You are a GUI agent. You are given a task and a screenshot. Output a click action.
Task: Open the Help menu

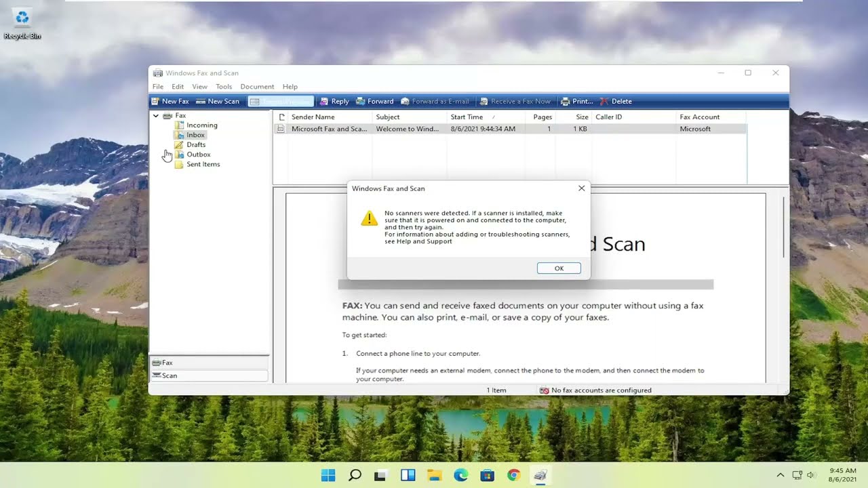click(290, 87)
